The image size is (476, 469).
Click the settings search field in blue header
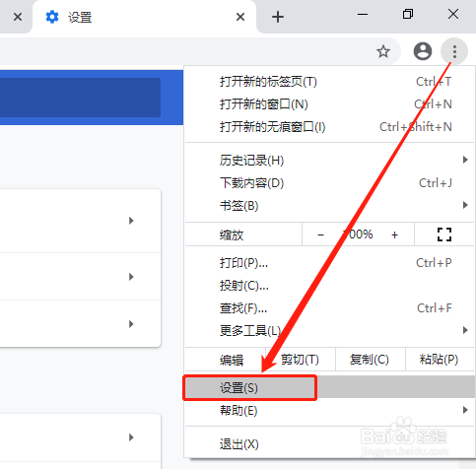(x=80, y=98)
